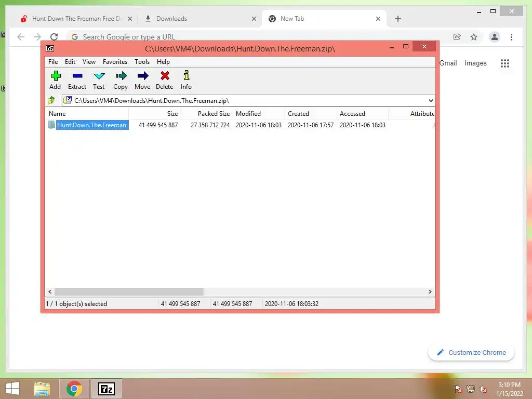Image resolution: width=532 pixels, height=399 pixels.
Task: Open the Windows Start button
Action: 12,389
